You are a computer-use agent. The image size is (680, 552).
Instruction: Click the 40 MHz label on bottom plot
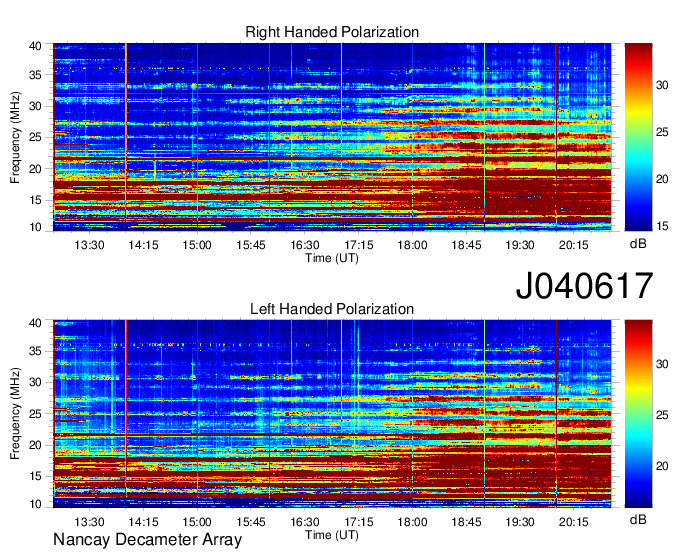click(x=35, y=323)
